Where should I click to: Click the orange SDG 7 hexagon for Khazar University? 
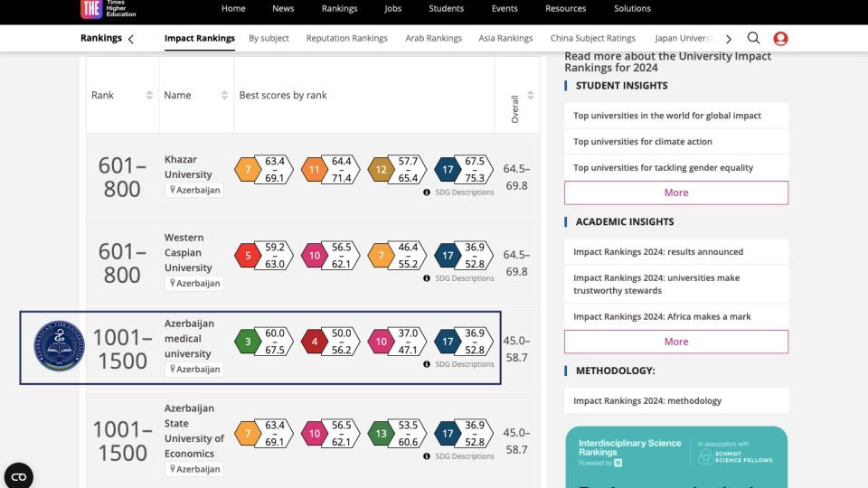pyautogui.click(x=248, y=169)
